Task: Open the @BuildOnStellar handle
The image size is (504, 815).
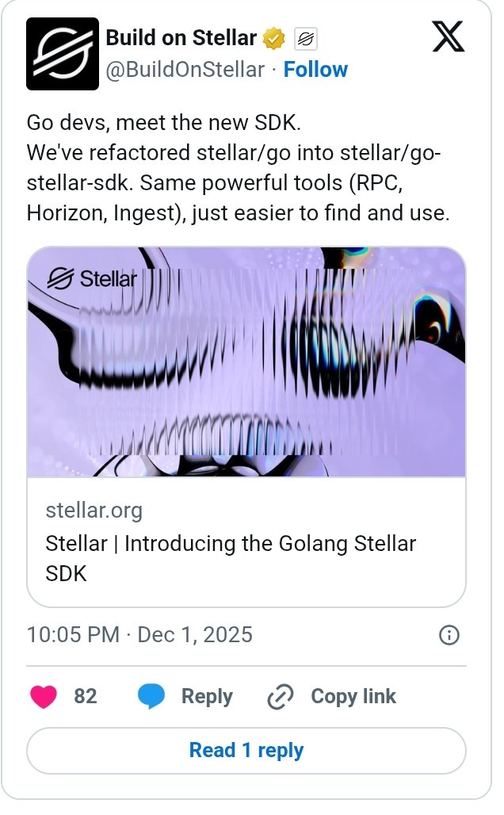Action: click(x=185, y=70)
